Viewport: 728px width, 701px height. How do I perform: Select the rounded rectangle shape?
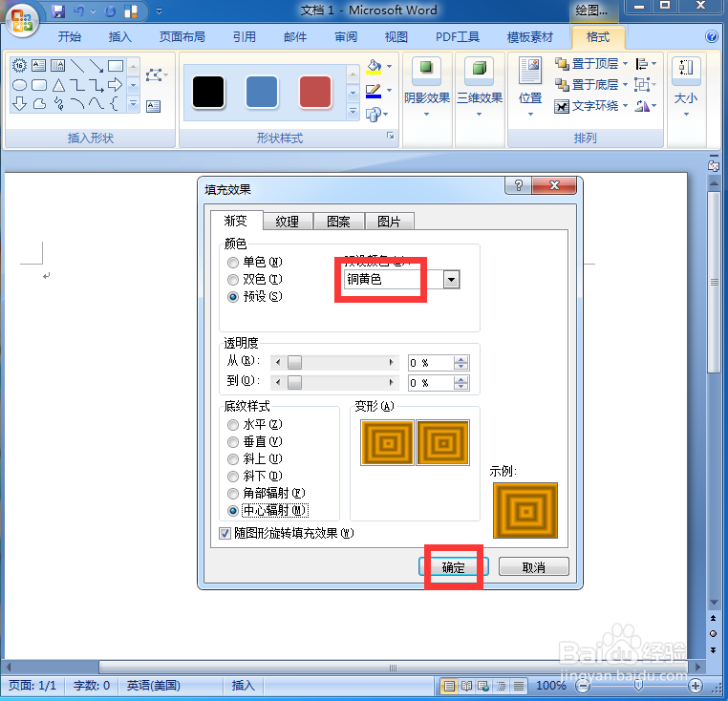coord(39,85)
